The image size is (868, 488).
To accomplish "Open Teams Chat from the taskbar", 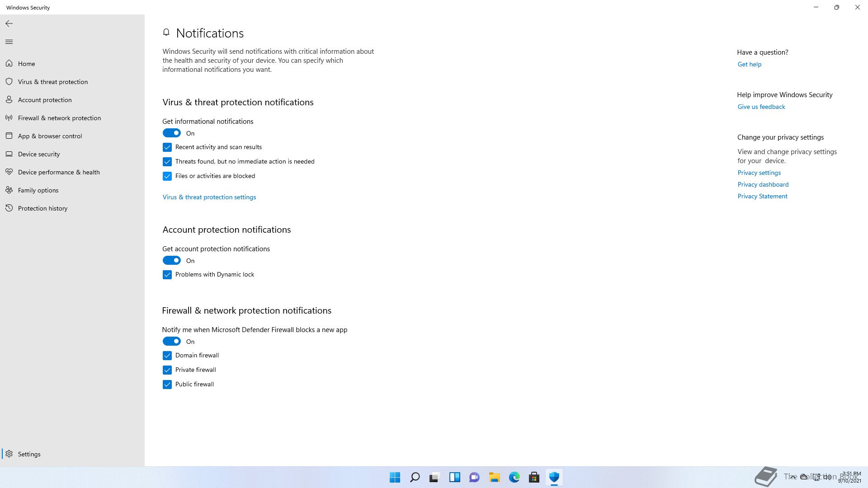I will (x=474, y=477).
